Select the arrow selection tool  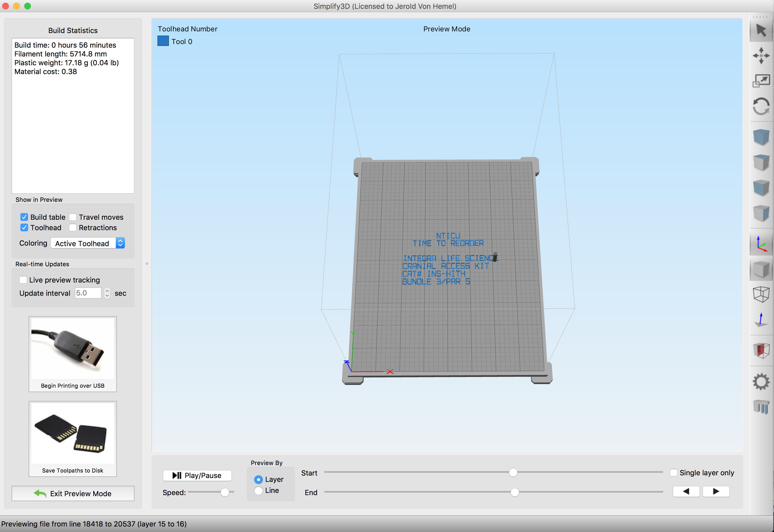[761, 30]
